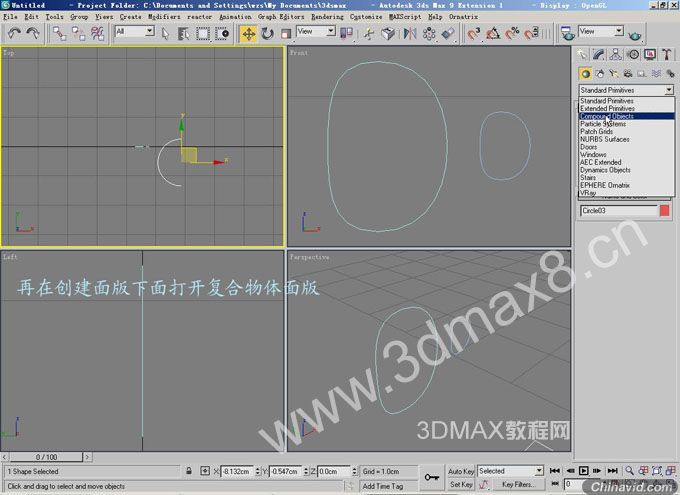Open the Selected key filter dropdown
Image resolution: width=680 pixels, height=495 pixels.
point(510,471)
